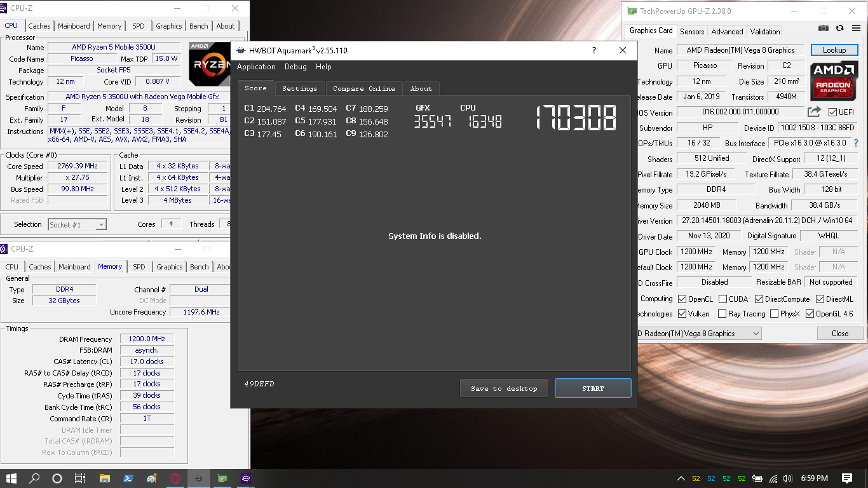This screenshot has width=868, height=488.
Task: Switch to CPU-Z via its taskbar icon
Action: (x=246, y=478)
